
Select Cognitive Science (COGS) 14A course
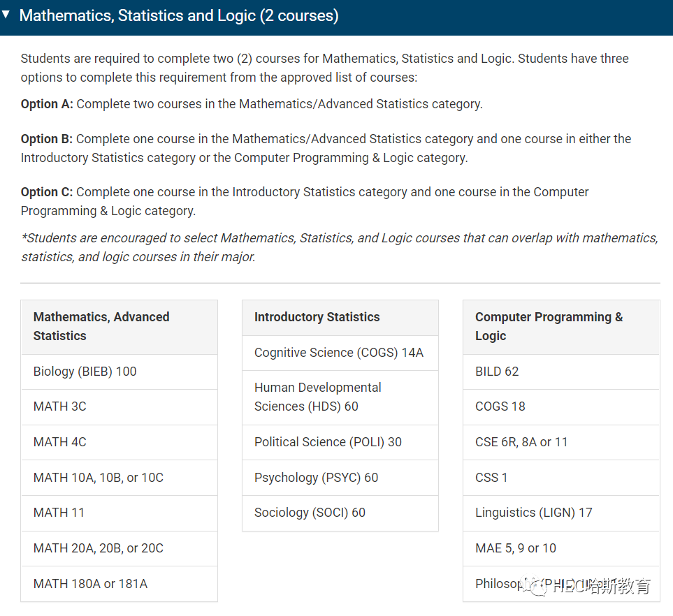click(340, 353)
